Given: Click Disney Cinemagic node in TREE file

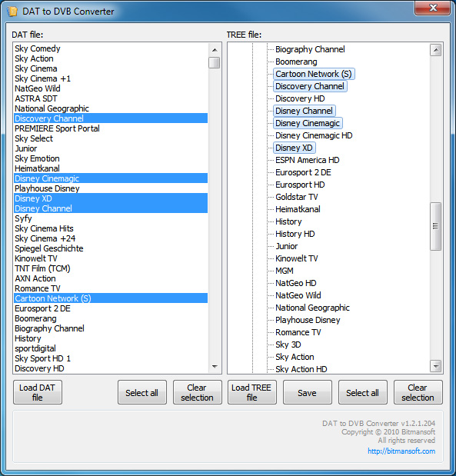Looking at the screenshot, I should (x=308, y=123).
